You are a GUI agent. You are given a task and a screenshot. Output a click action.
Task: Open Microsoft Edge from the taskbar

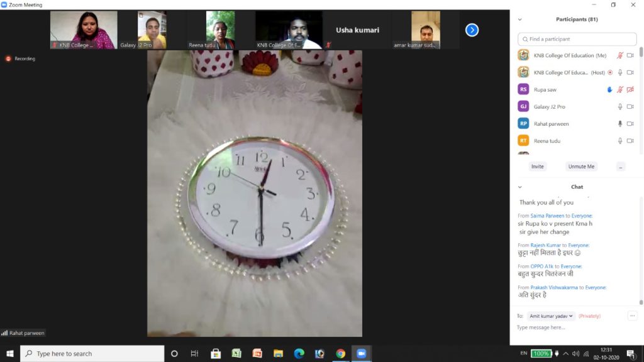pyautogui.click(x=299, y=353)
